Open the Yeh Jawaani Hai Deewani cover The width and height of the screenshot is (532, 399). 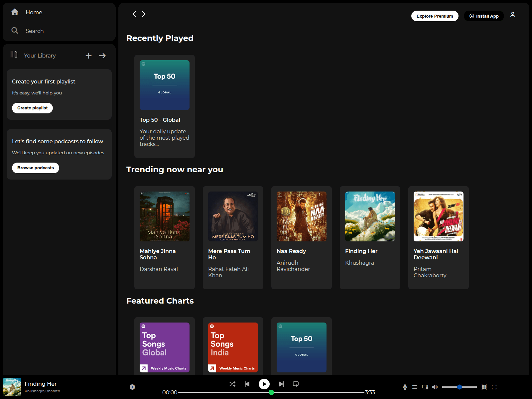click(x=439, y=216)
